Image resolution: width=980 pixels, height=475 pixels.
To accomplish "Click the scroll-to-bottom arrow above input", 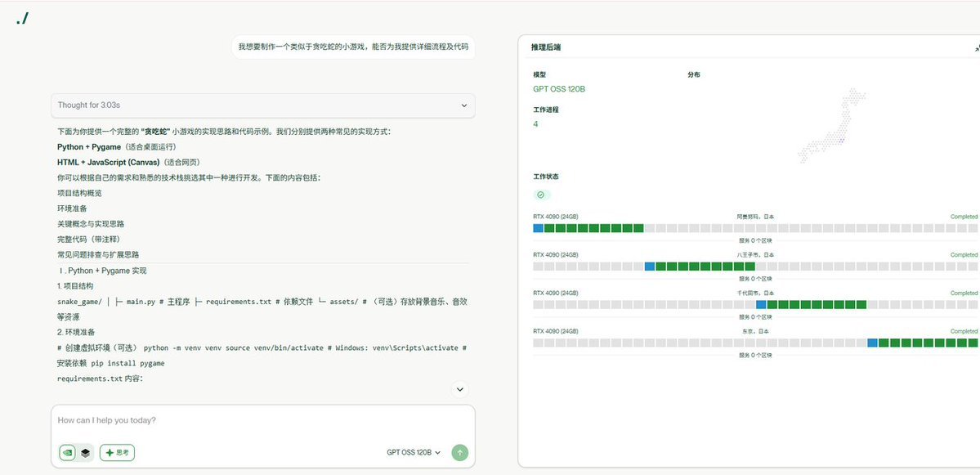I will pos(460,390).
